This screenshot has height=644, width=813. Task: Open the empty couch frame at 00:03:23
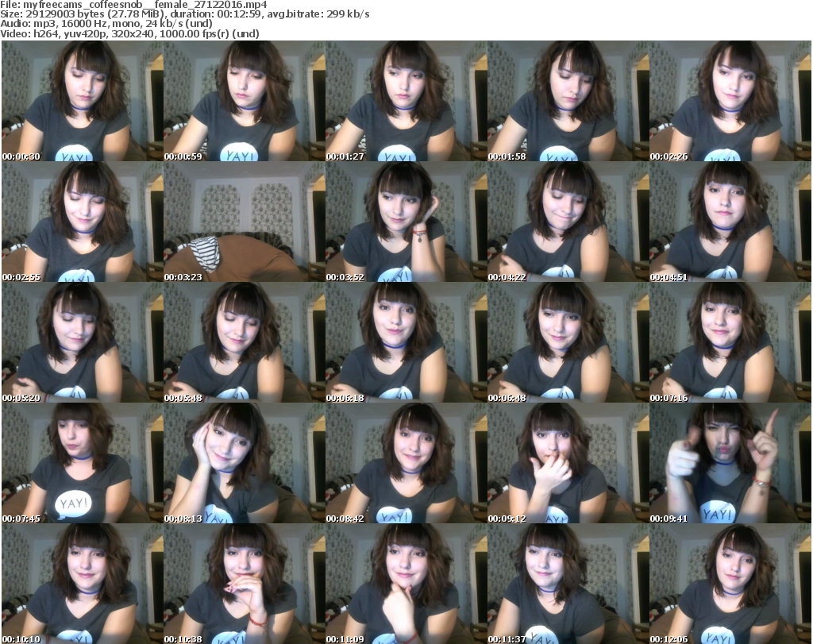tap(244, 222)
